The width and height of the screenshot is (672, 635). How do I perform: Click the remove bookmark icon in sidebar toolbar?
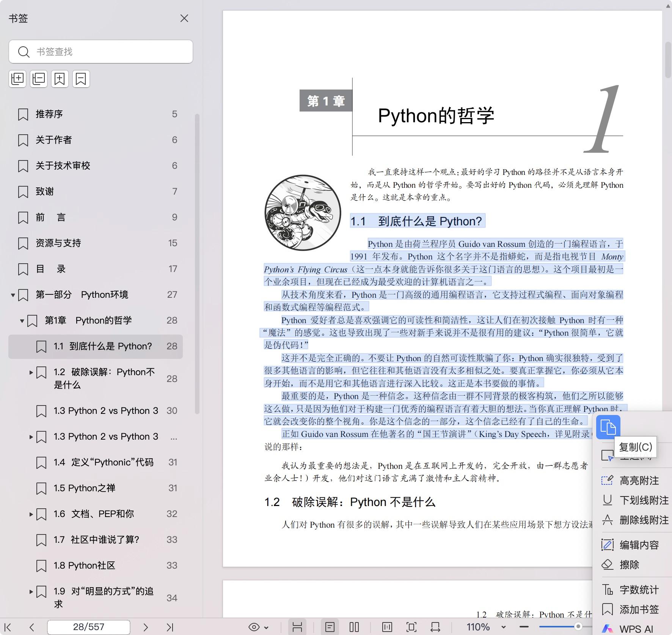[81, 79]
